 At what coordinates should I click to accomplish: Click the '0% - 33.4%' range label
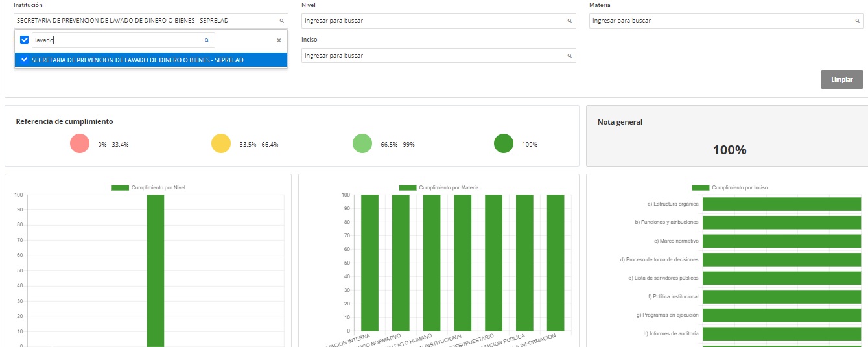(x=113, y=145)
